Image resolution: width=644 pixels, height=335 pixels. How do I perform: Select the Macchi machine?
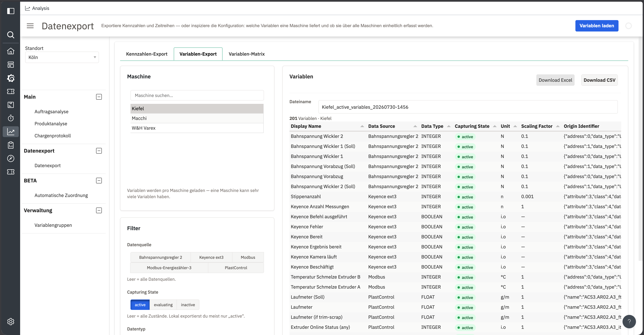click(197, 118)
